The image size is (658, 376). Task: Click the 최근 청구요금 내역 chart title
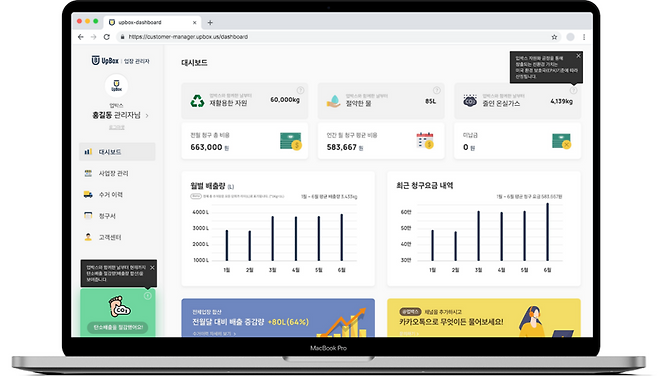click(x=424, y=185)
